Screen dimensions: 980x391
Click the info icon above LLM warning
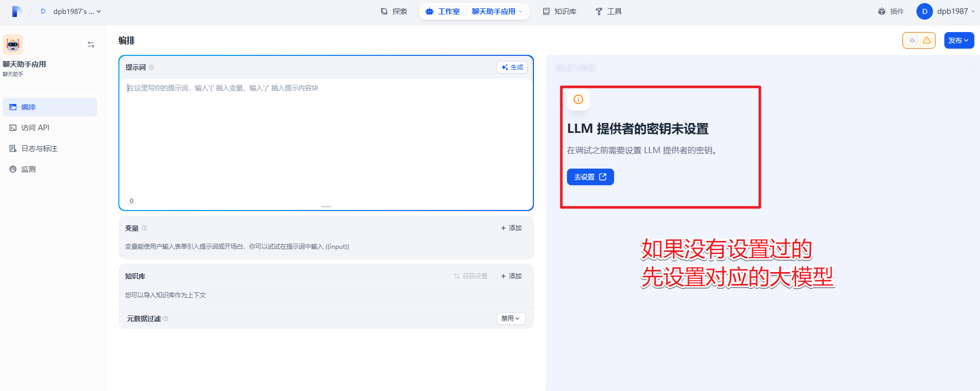578,99
